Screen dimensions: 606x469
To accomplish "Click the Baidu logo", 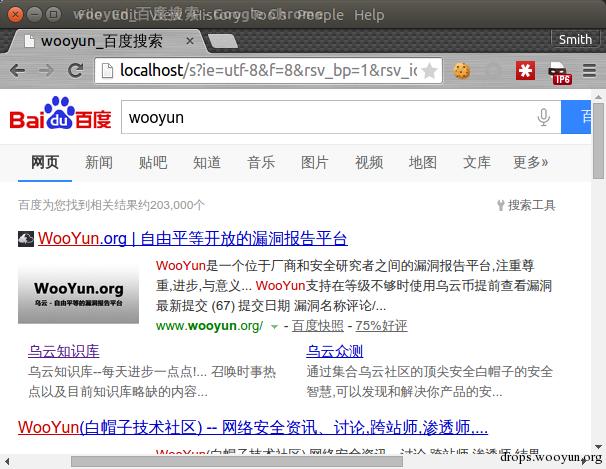I will click(60, 114).
